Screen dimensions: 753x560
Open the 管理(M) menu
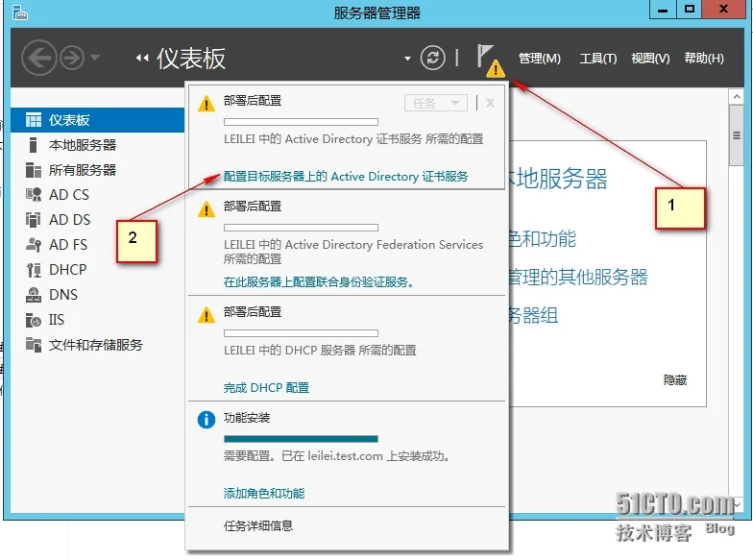[x=540, y=58]
